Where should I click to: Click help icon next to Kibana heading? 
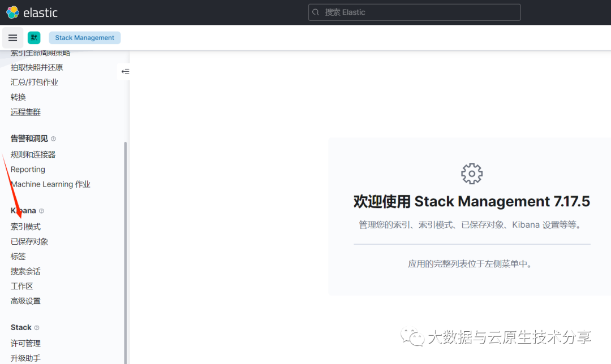pos(41,211)
